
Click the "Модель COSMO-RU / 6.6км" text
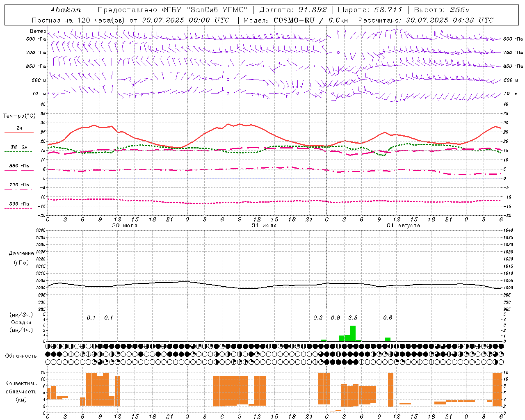pyautogui.click(x=296, y=20)
